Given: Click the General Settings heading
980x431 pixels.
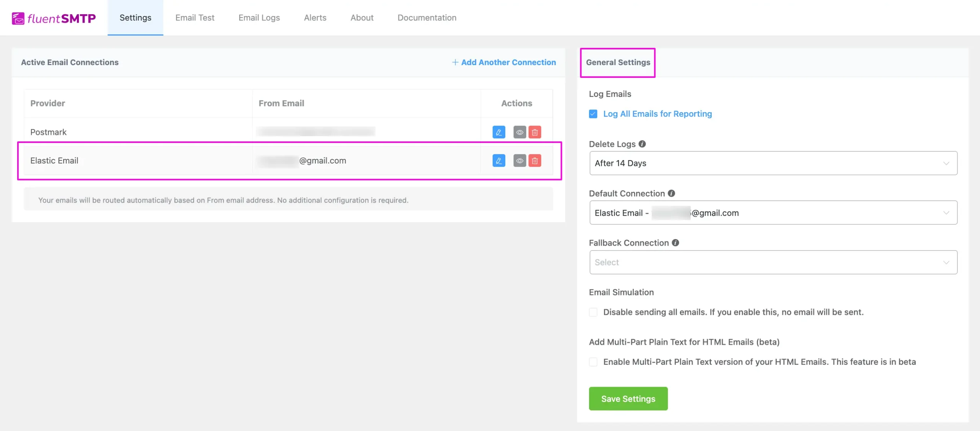Looking at the screenshot, I should pos(618,62).
